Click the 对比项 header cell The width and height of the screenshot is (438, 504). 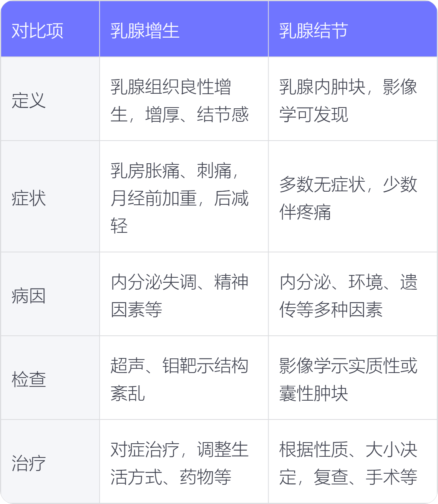(38, 31)
